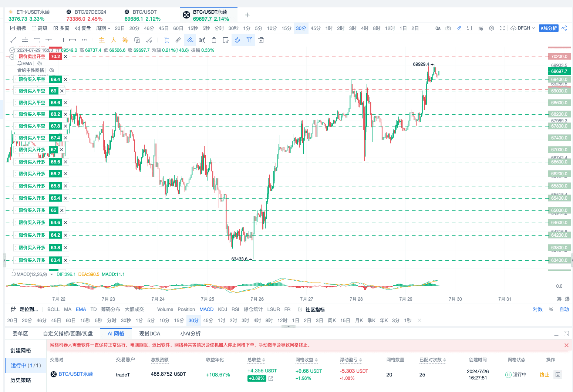Open the 小AI分析 tab
573x392 pixels.
point(191,334)
